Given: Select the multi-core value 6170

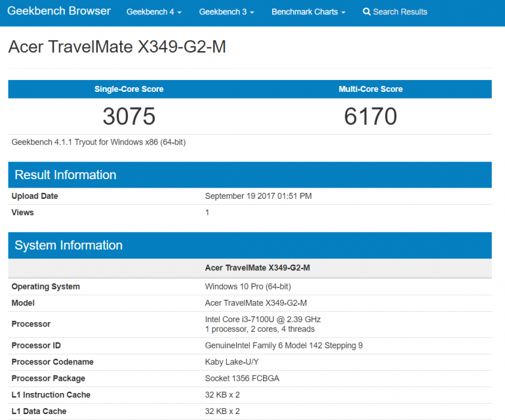Looking at the screenshot, I should (371, 116).
